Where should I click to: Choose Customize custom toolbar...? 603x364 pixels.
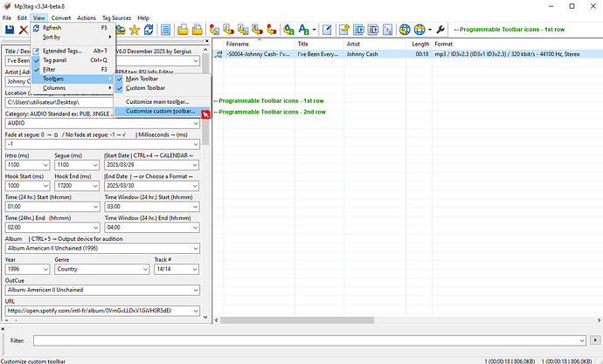tap(162, 112)
